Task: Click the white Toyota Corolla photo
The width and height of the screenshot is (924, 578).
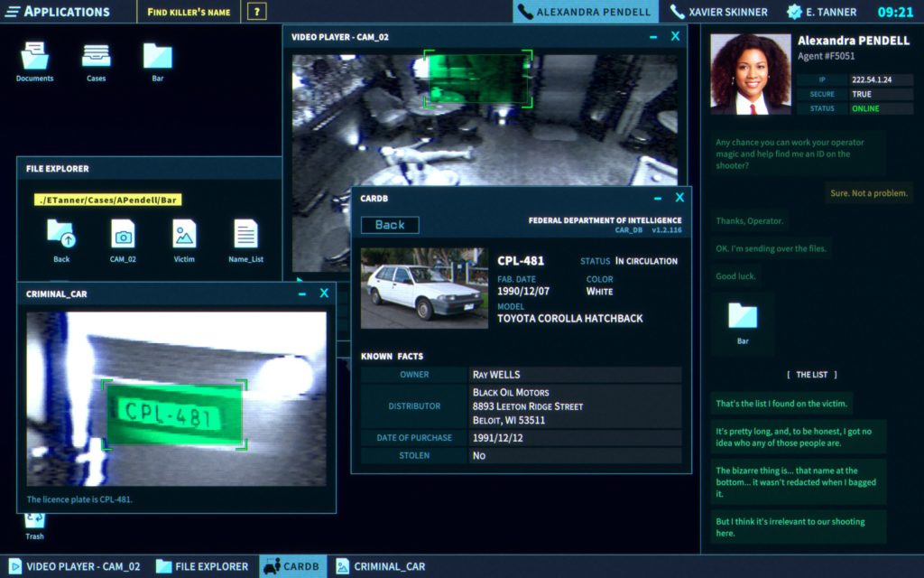Action: pos(423,288)
